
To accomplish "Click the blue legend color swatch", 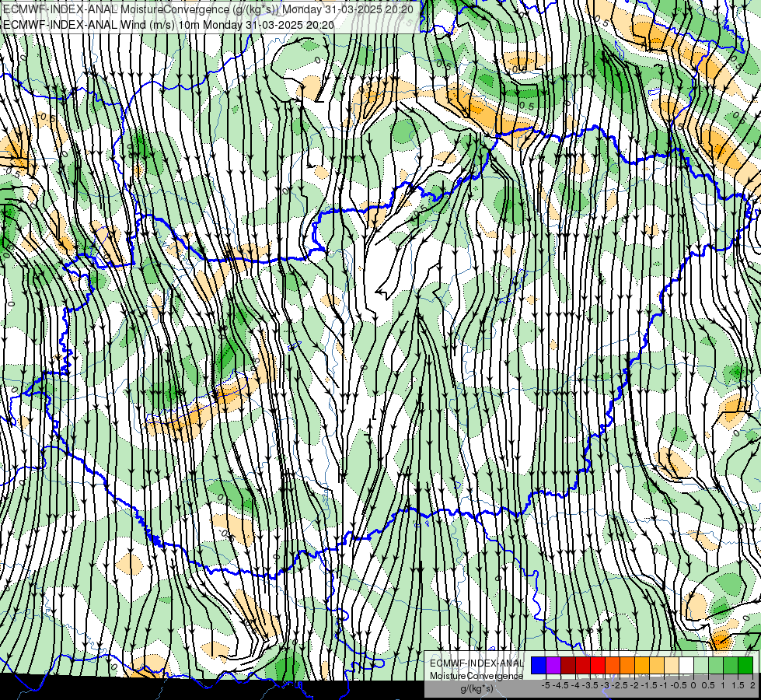I will pyautogui.click(x=539, y=666).
